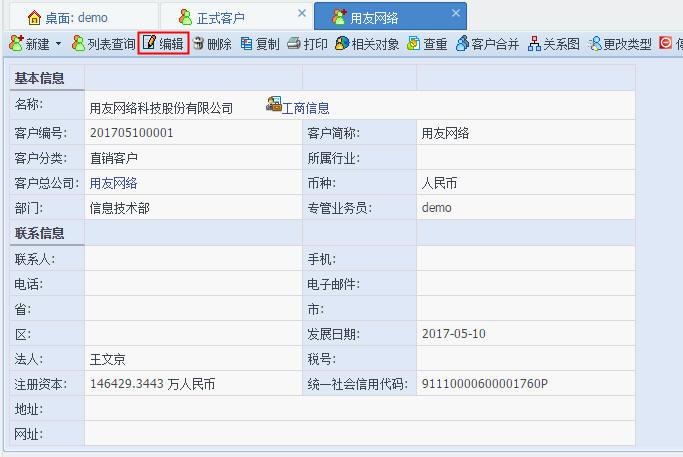Viewport: 683px width, 457px height.
Task: Click 客户分类 value 直销客户
Action: click(x=114, y=158)
